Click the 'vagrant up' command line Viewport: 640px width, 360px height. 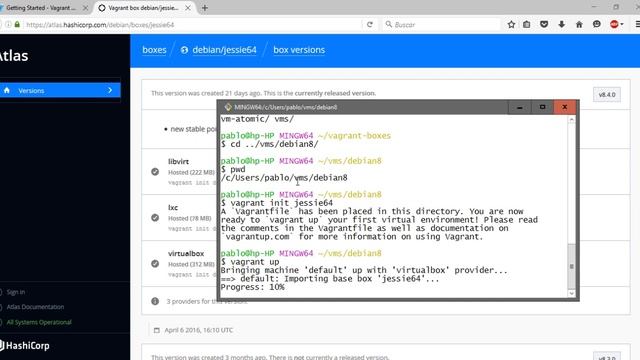250,262
